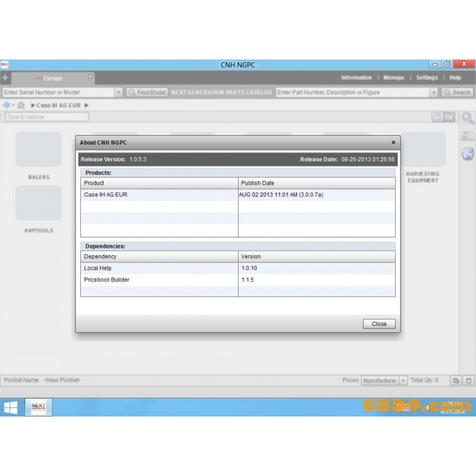Select the release date 08-26-2013 text
This screenshot has height=476, width=476.
click(x=368, y=159)
